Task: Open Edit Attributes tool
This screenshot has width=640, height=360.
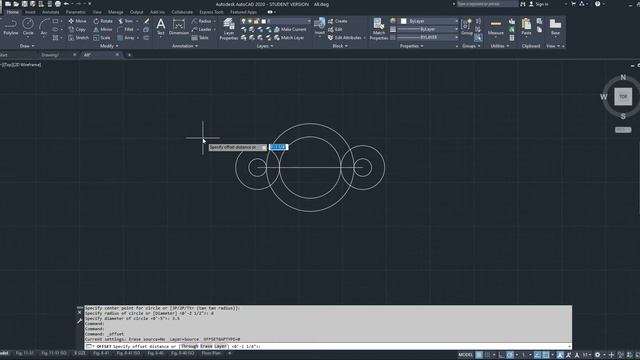Action: click(x=345, y=38)
